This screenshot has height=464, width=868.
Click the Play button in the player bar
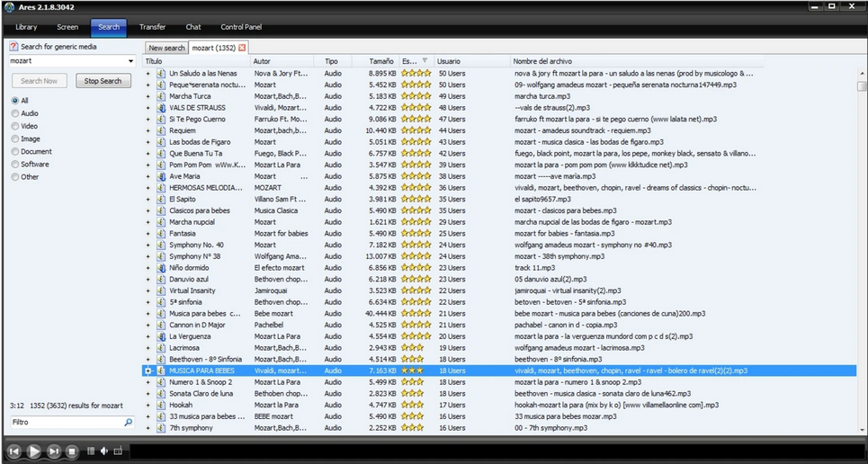click(34, 451)
